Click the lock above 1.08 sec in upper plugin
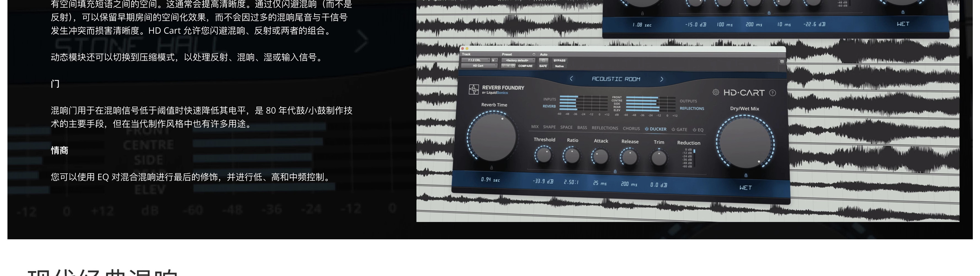The height and width of the screenshot is (276, 980). pyautogui.click(x=643, y=13)
